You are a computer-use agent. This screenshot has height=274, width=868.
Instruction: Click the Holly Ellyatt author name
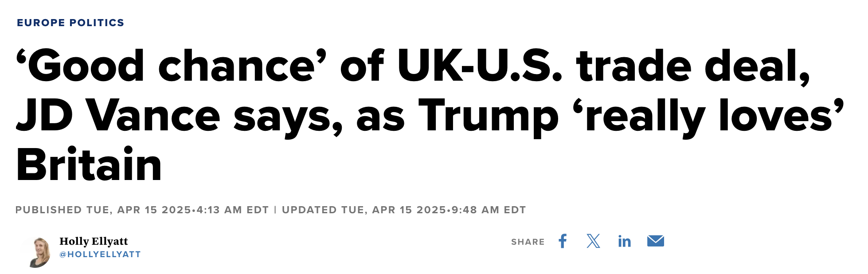(94, 241)
